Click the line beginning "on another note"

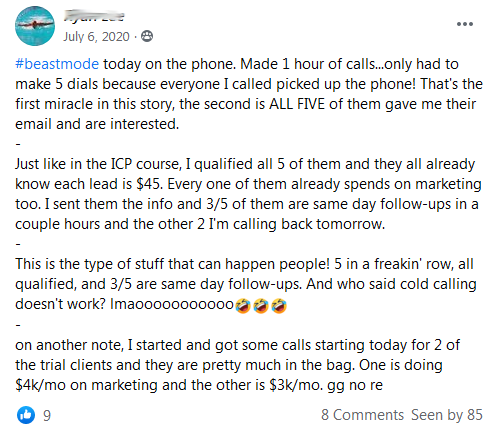point(237,345)
